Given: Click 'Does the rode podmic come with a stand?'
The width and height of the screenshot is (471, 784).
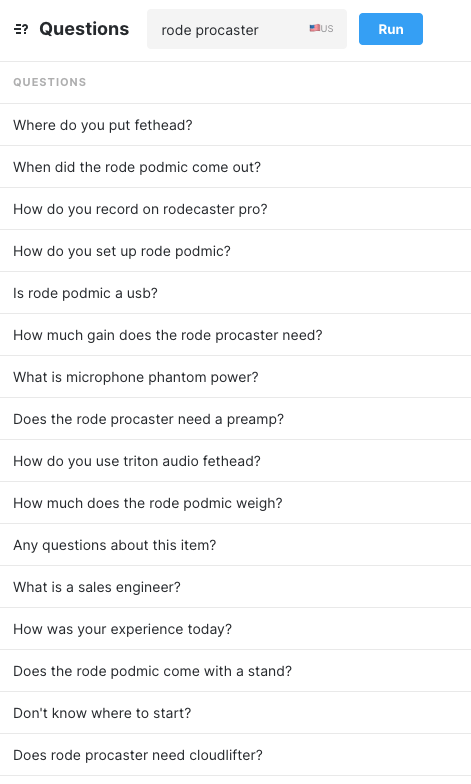Looking at the screenshot, I should pyautogui.click(x=236, y=671).
